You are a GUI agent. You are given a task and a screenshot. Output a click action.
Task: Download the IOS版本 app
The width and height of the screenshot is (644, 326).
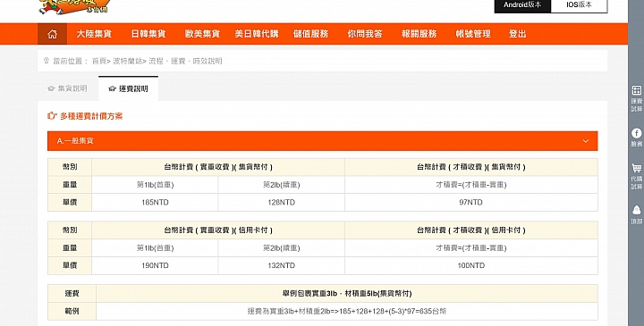click(579, 5)
